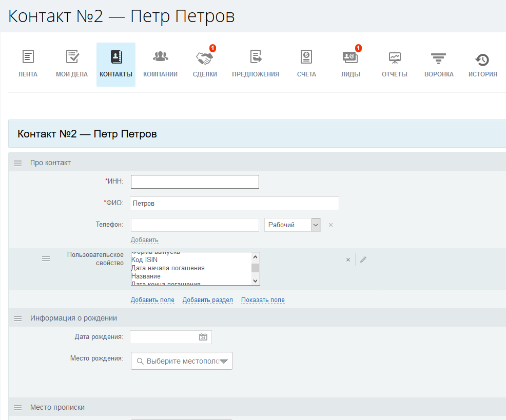The image size is (506, 420).
Task: Remove the phone number row
Action: (330, 225)
